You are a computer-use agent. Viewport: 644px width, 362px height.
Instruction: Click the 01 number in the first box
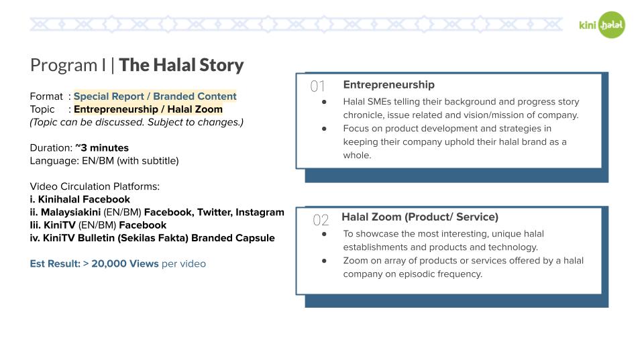(317, 86)
